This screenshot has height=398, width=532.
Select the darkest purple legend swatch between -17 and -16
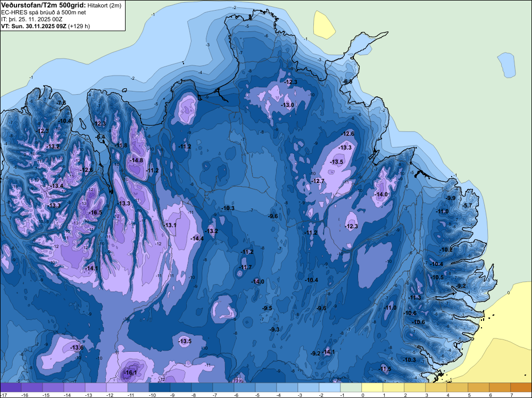(11, 387)
